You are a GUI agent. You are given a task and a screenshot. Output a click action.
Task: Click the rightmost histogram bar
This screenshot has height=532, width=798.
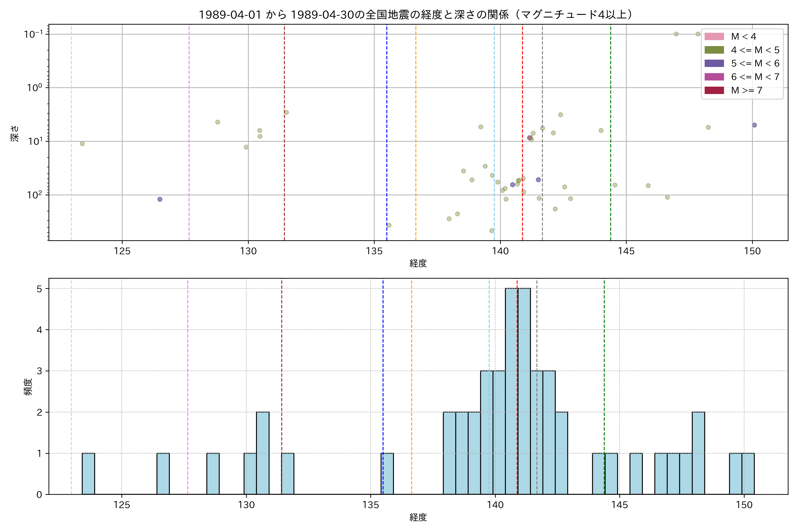[x=748, y=474]
